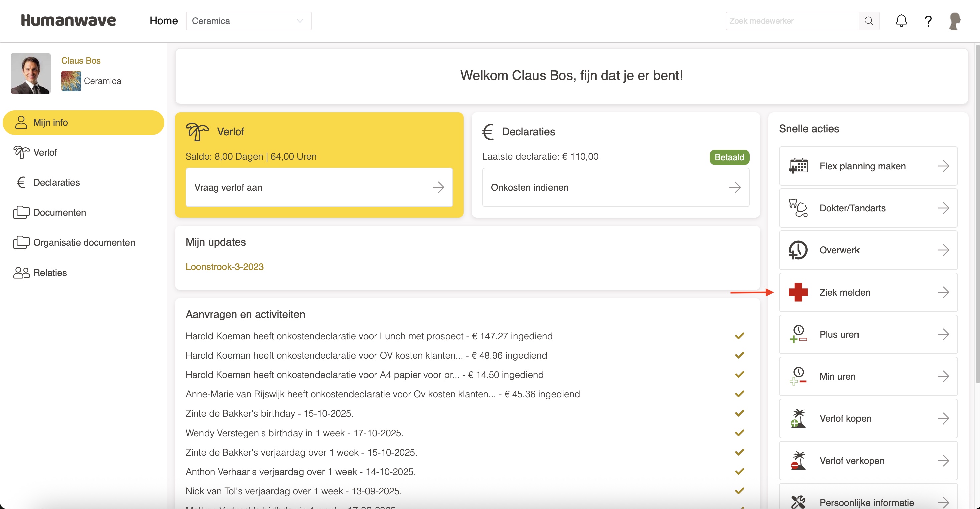This screenshot has height=509, width=980.
Task: Open help via the question mark icon
Action: [928, 21]
